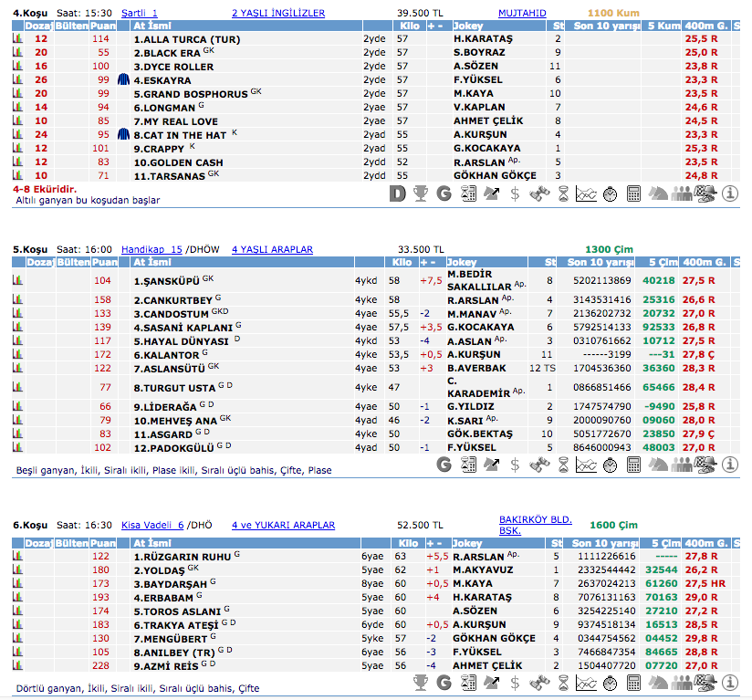This screenshot has width=752, height=700.
Task: Click the bar chart icon beside ALLA TURCA
Action: (x=16, y=39)
